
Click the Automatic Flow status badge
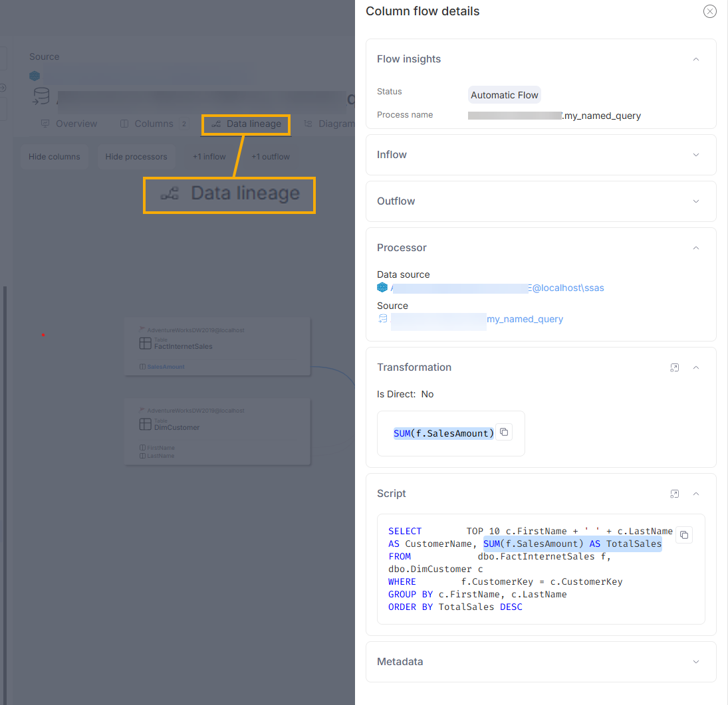tap(504, 94)
